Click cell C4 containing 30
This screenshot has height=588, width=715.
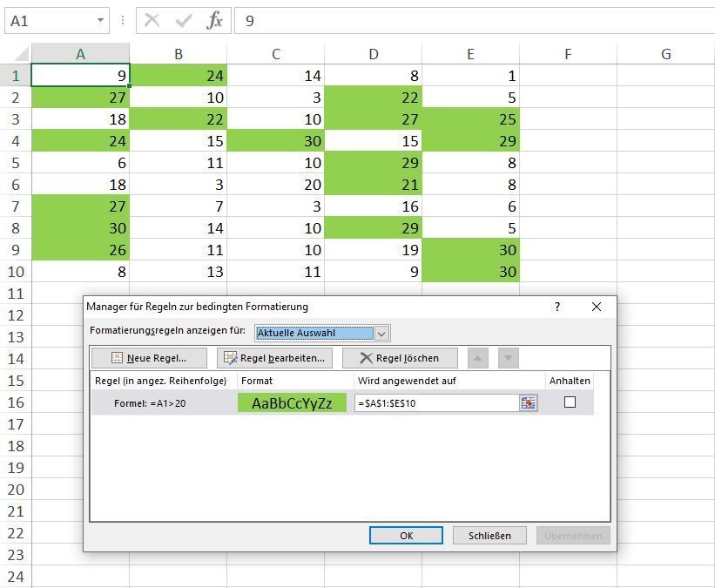click(x=276, y=140)
